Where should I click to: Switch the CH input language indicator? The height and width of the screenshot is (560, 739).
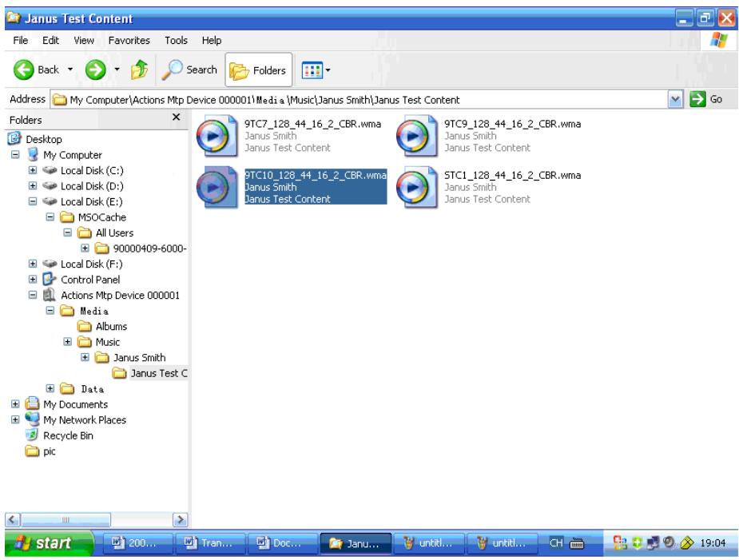(x=557, y=541)
